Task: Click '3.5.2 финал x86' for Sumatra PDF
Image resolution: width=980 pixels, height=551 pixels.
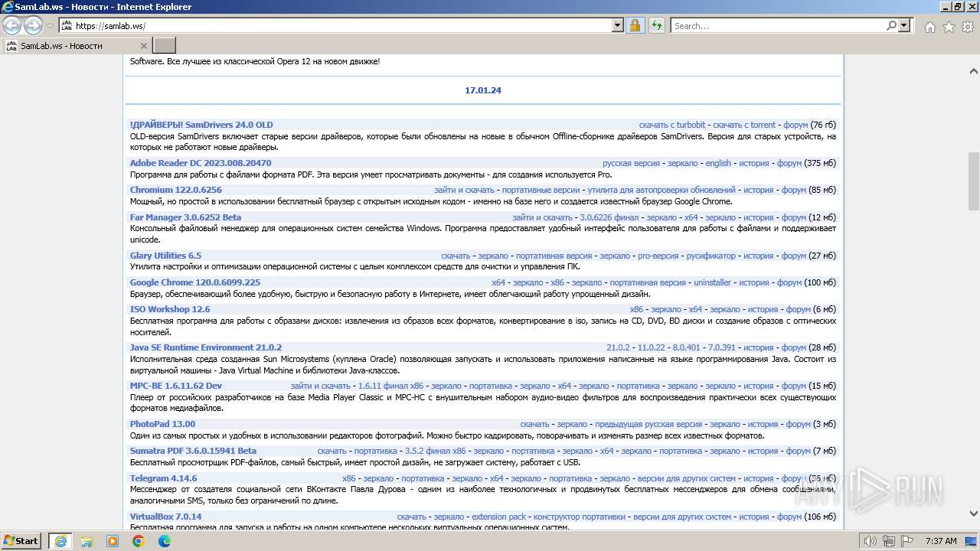Action: tap(435, 451)
